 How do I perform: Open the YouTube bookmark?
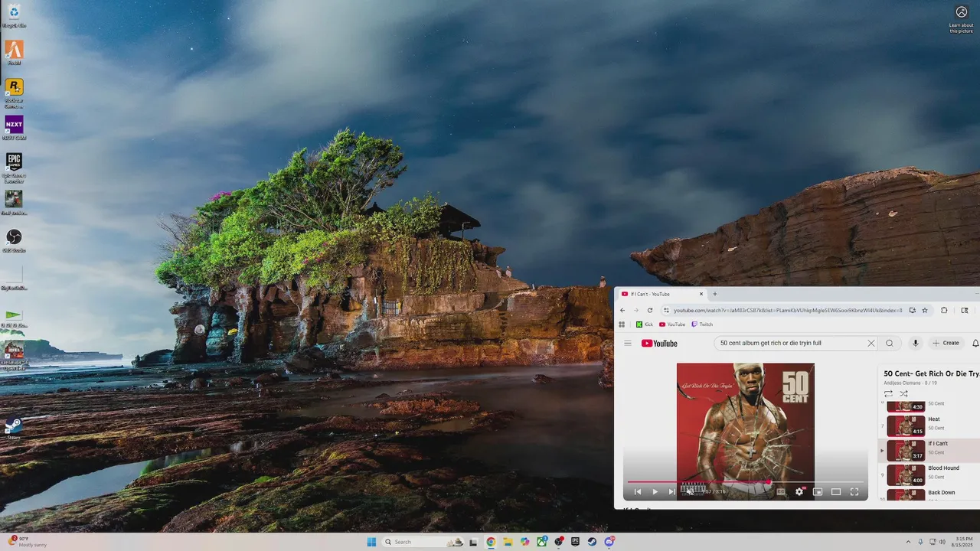[x=672, y=324]
